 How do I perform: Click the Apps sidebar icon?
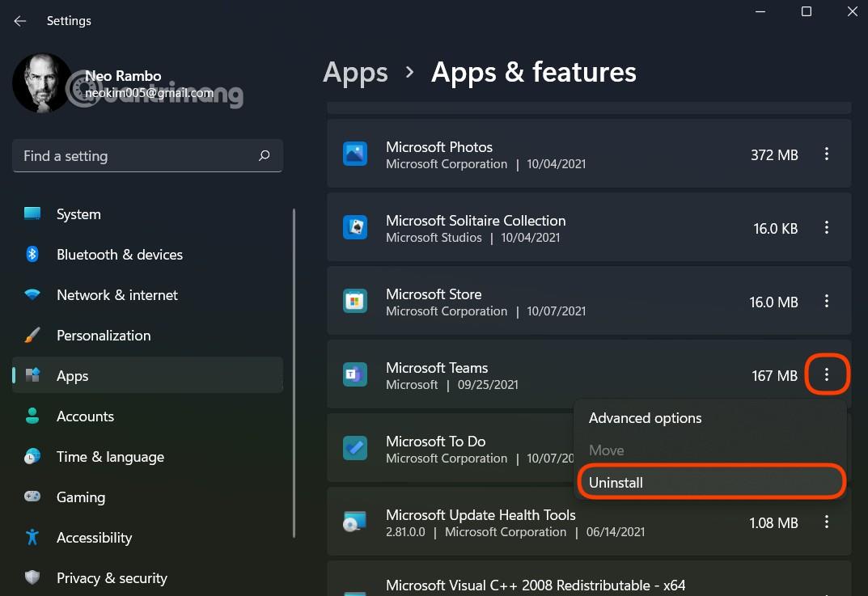[x=32, y=375]
